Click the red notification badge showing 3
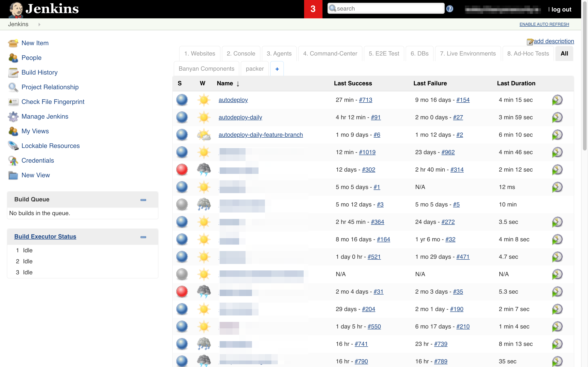 click(x=313, y=9)
